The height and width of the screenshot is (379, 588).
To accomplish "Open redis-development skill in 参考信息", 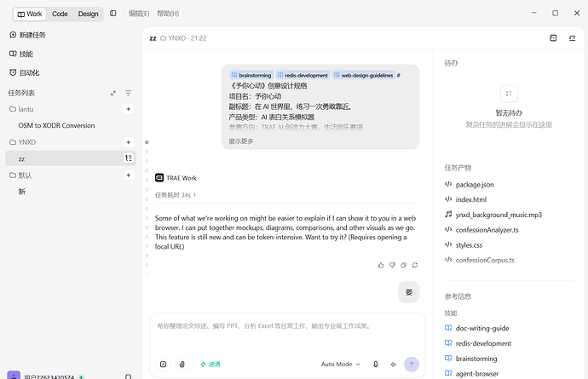I will [x=478, y=343].
